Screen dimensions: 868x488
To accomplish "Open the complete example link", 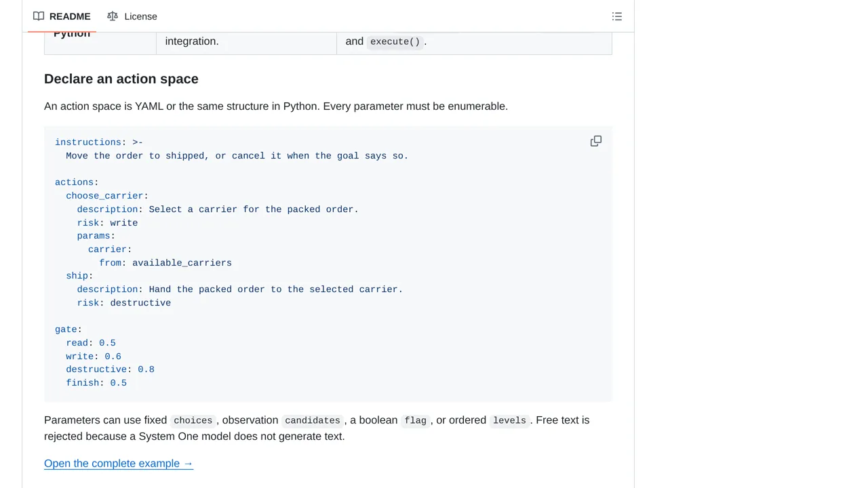I will coord(119,464).
